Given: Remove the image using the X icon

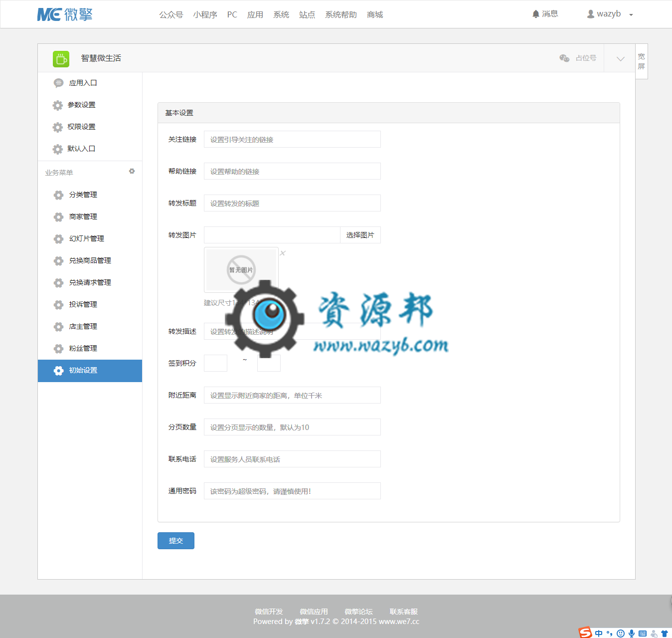Looking at the screenshot, I should click(283, 253).
